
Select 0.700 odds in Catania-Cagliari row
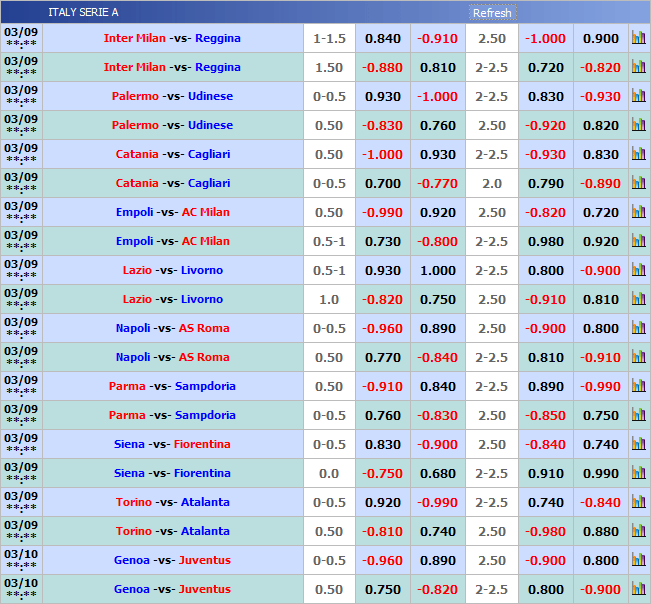(383, 183)
